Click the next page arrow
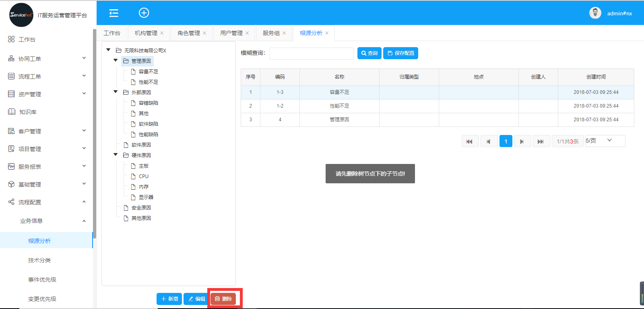This screenshot has width=644, height=309. (522, 141)
